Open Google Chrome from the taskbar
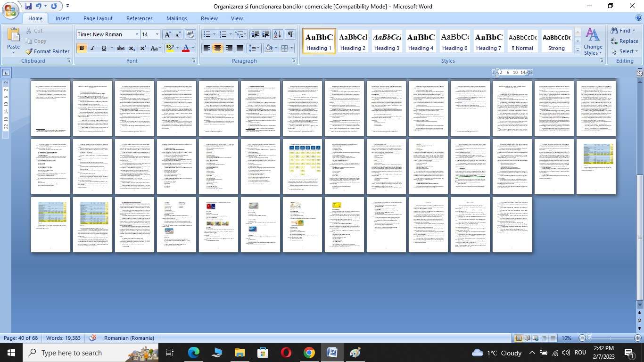Image resolution: width=644 pixels, height=362 pixels. (x=309, y=353)
